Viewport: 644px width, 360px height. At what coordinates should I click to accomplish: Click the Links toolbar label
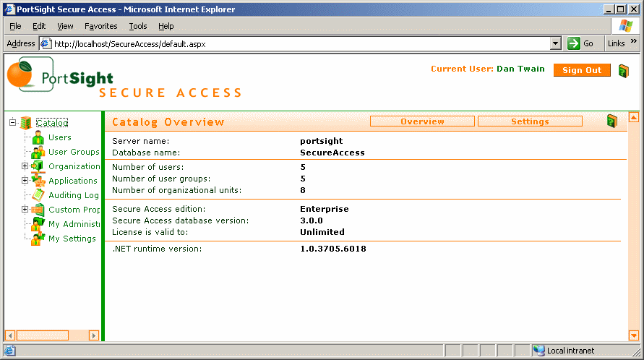point(616,43)
